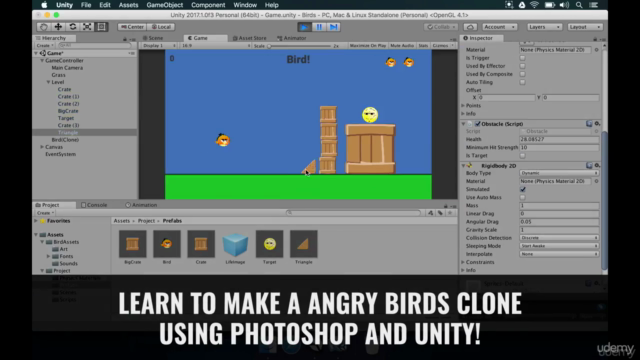Screen dimensions: 640x360
Task: Click the save search star icon
Action: (450, 213)
